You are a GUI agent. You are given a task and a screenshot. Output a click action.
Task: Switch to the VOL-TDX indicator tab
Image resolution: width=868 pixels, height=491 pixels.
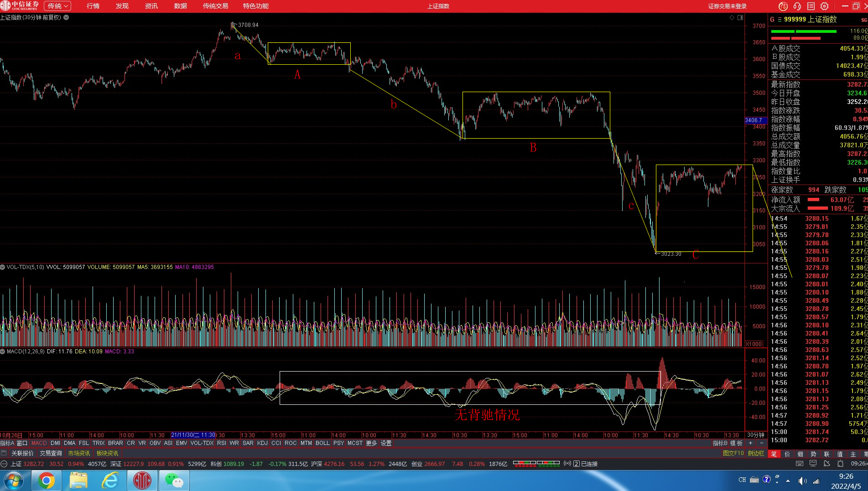[x=202, y=443]
